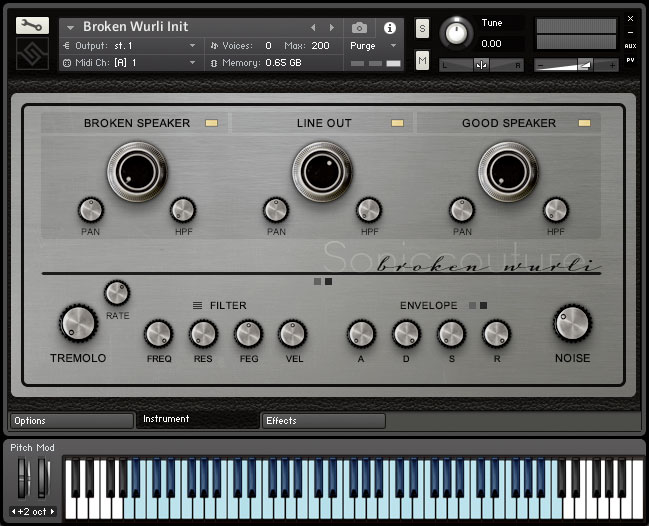The height and width of the screenshot is (526, 649).
Task: Open the wrench edit-mode icon
Action: tap(32, 26)
